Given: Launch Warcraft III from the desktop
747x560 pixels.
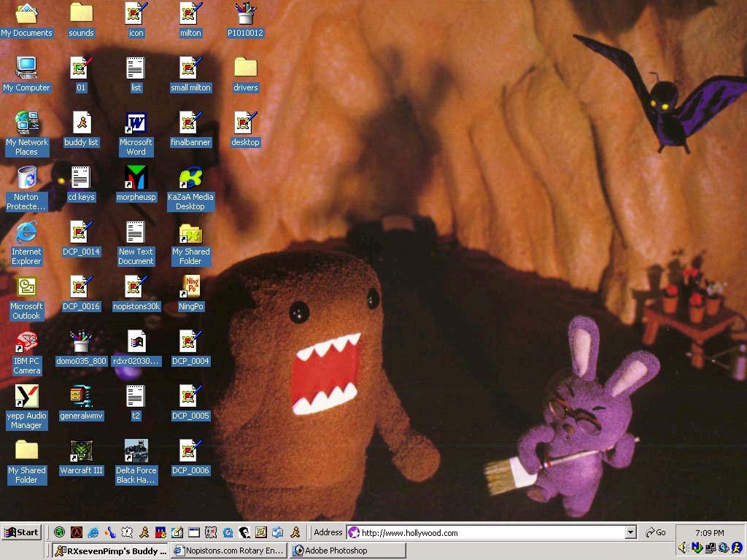Looking at the screenshot, I should point(81,451).
